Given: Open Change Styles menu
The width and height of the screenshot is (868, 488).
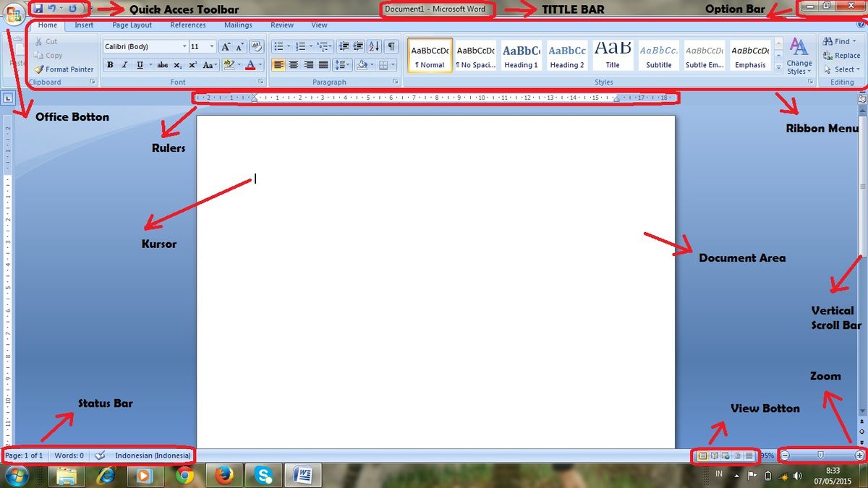Looking at the screenshot, I should tap(799, 57).
